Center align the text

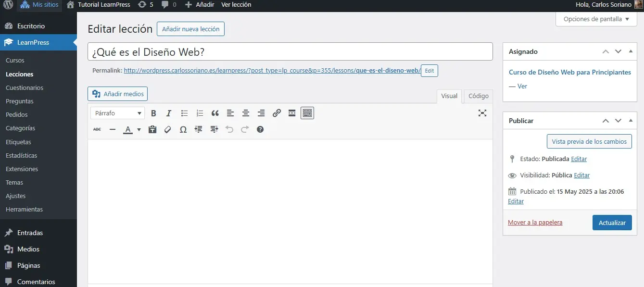246,113
